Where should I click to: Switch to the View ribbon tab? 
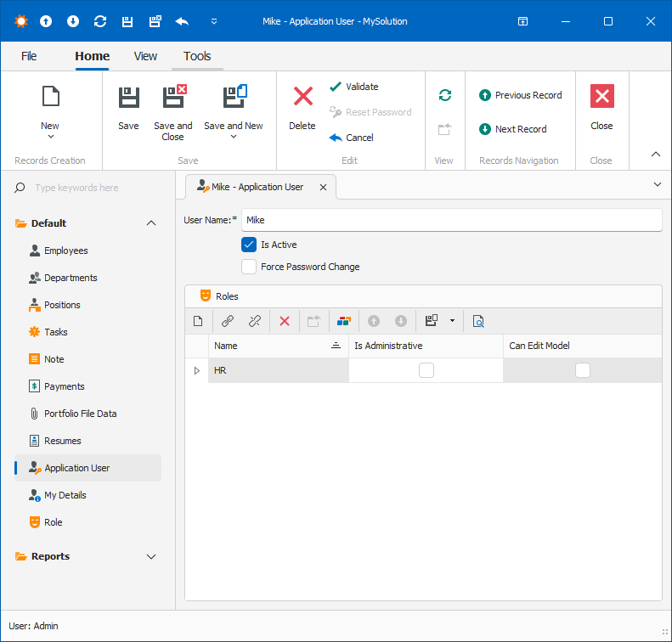click(x=145, y=56)
